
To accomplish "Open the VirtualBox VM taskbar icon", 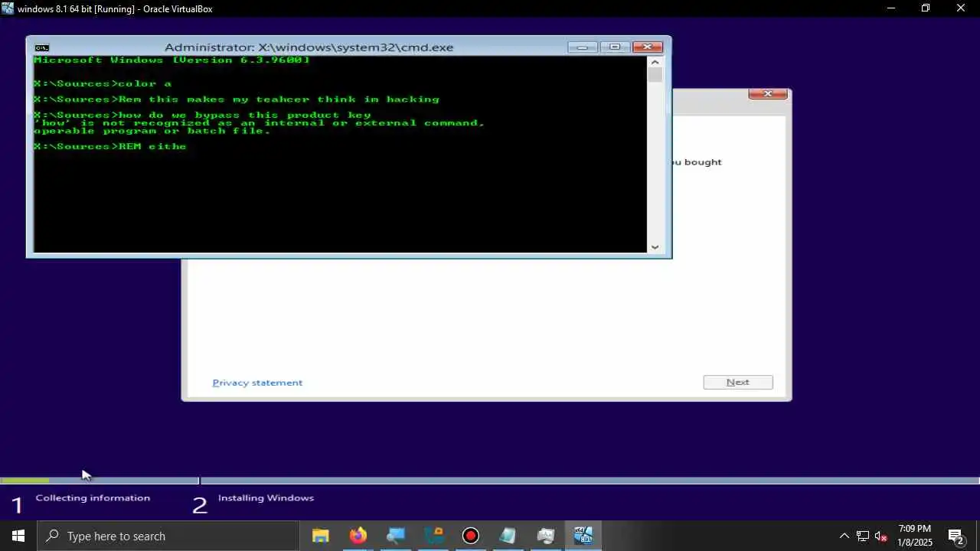I will (583, 536).
